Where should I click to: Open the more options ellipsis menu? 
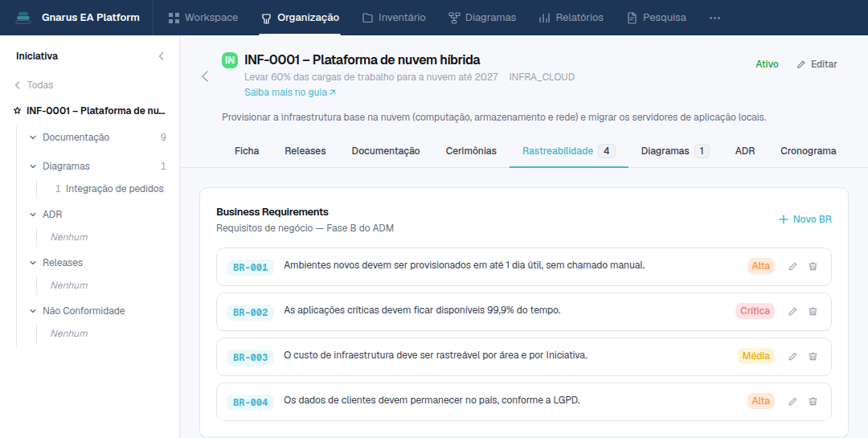point(714,18)
